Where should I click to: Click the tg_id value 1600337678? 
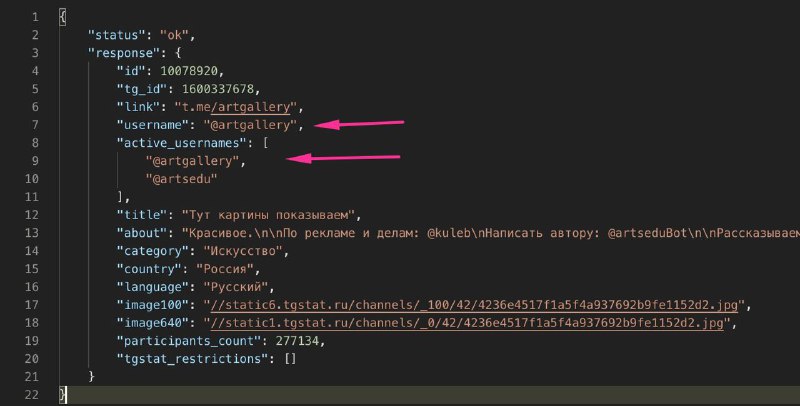coord(218,89)
